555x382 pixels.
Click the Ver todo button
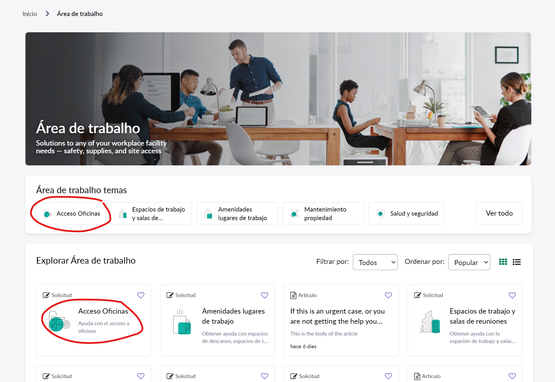click(x=499, y=213)
